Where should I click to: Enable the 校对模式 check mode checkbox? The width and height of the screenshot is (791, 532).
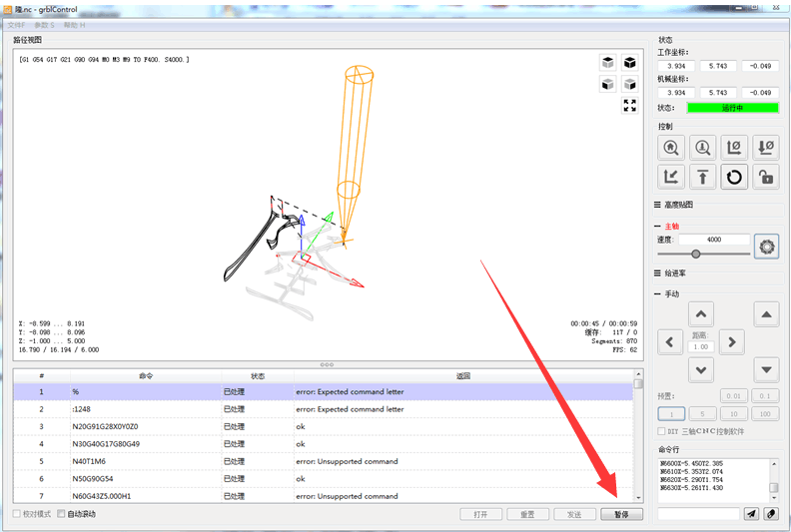pyautogui.click(x=17, y=514)
